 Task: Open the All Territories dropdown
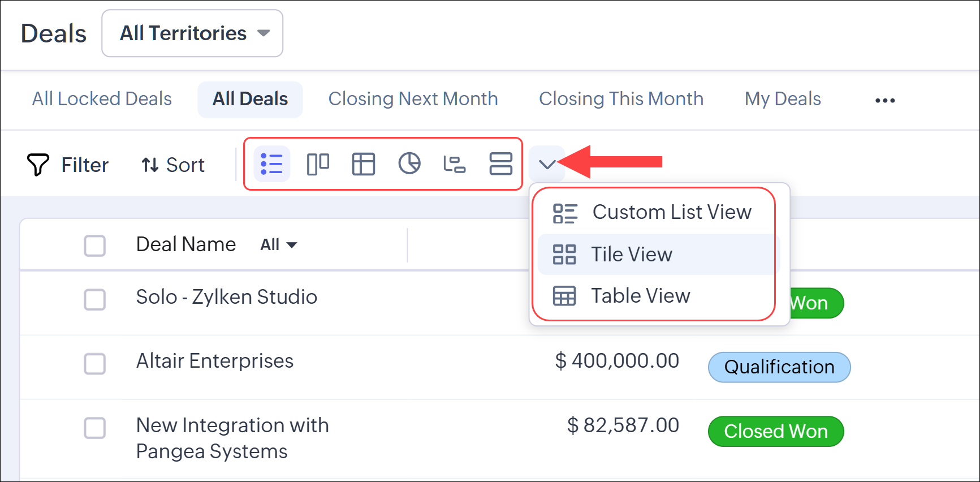(x=192, y=33)
